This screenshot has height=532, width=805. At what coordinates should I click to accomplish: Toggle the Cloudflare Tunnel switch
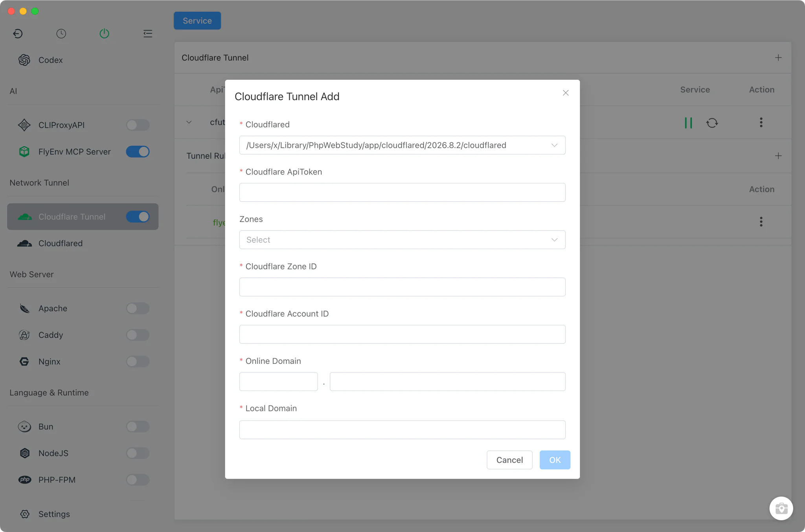point(138,216)
